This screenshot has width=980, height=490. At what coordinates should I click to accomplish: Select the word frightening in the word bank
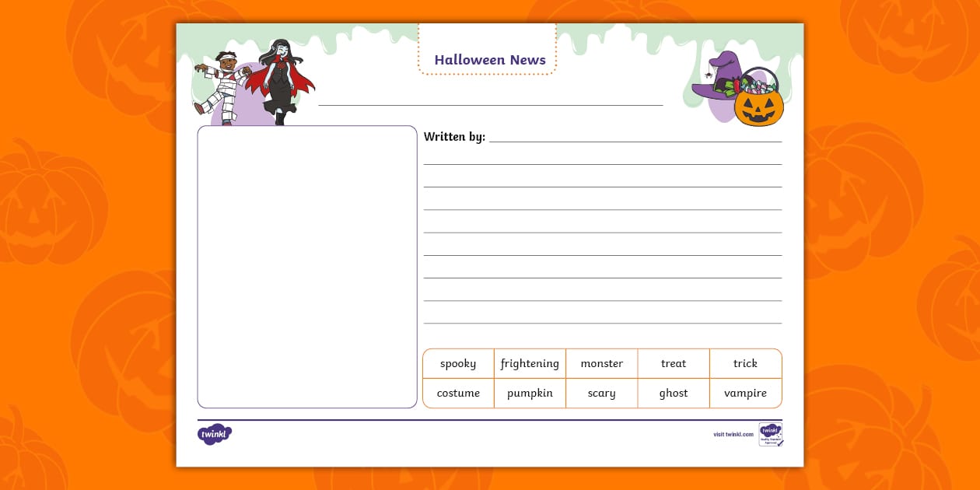tap(530, 363)
